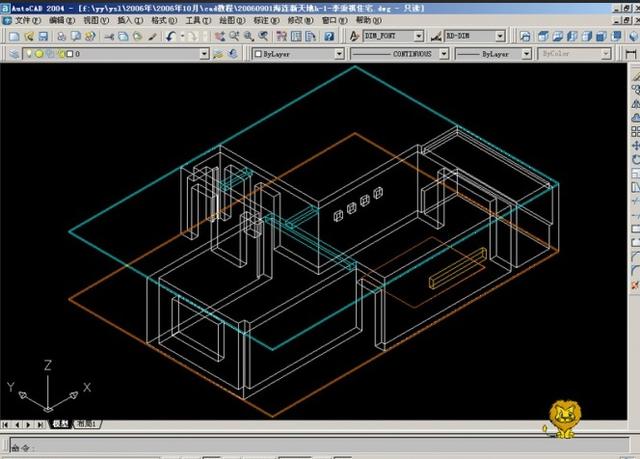The height and width of the screenshot is (459, 640).
Task: Expand the layer 0 dropdown list
Action: click(204, 54)
